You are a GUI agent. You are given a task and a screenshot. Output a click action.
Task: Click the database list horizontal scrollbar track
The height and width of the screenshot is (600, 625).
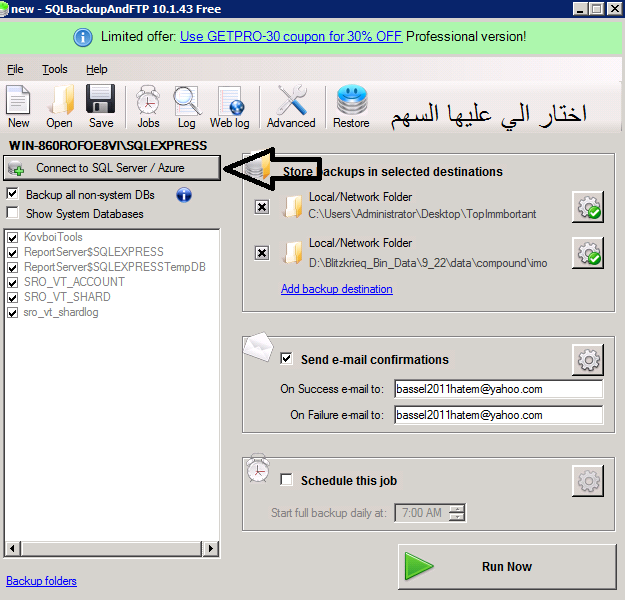pos(112,549)
